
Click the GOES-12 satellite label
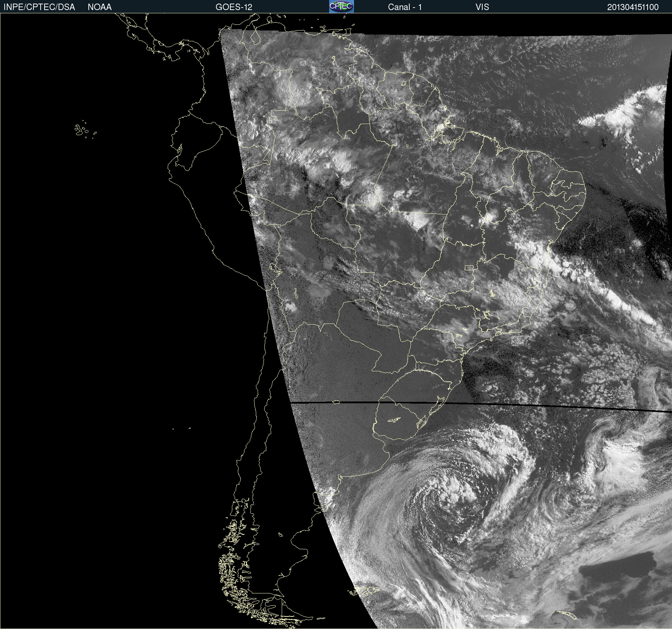(234, 7)
